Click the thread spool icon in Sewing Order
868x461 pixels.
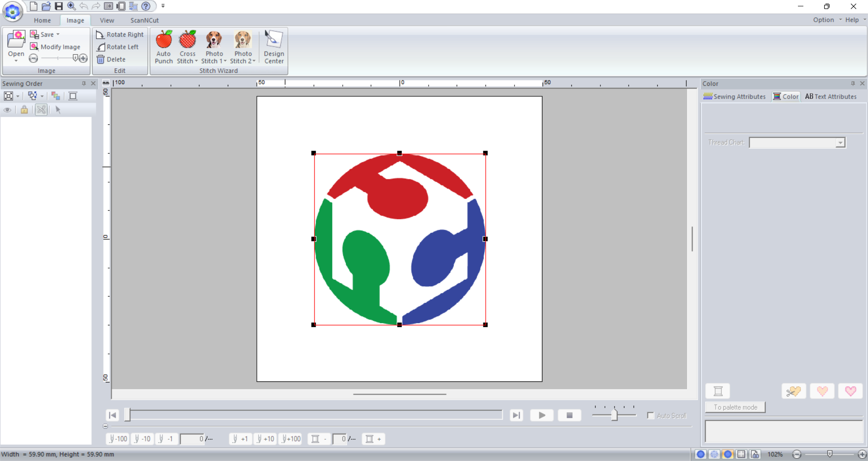coord(73,96)
